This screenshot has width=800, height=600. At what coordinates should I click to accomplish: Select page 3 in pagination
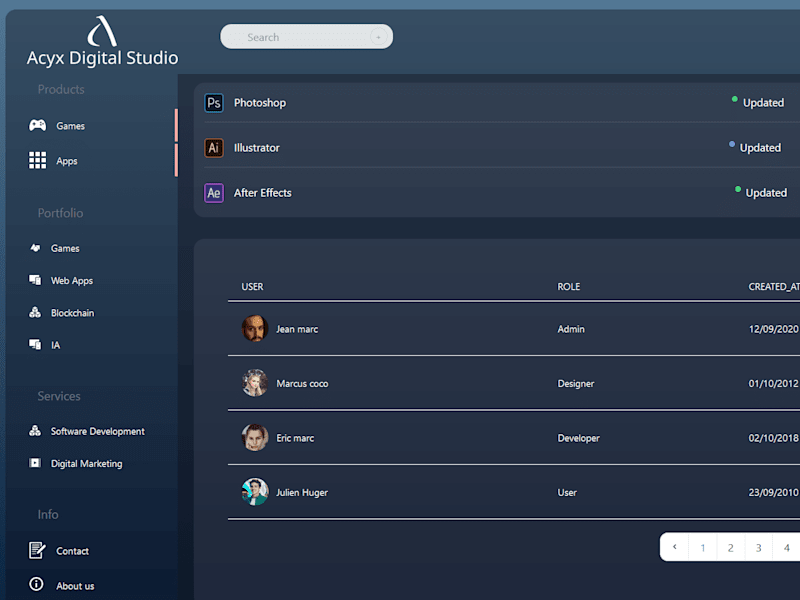pyautogui.click(x=759, y=547)
